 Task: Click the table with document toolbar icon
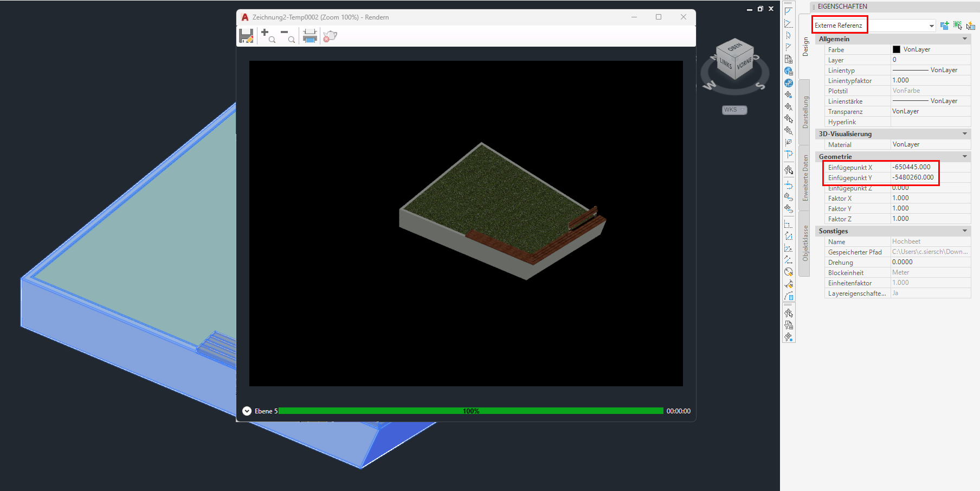pyautogui.click(x=789, y=59)
